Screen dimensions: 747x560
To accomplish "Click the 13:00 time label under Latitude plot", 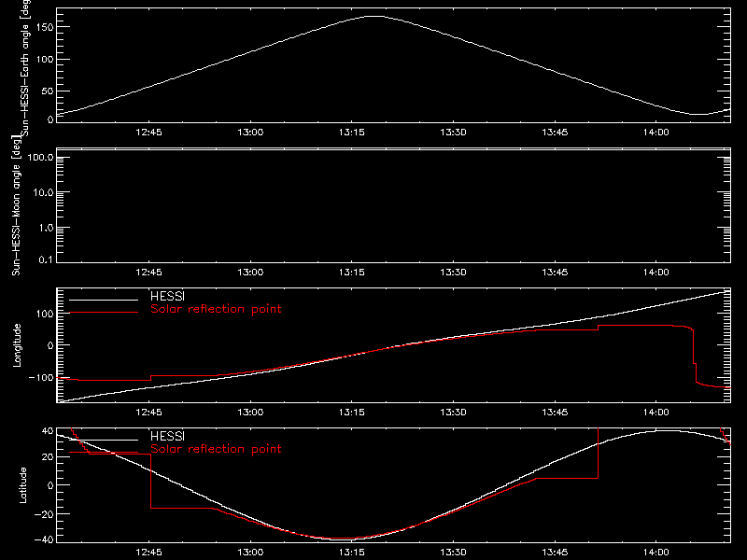I will 250,553.
